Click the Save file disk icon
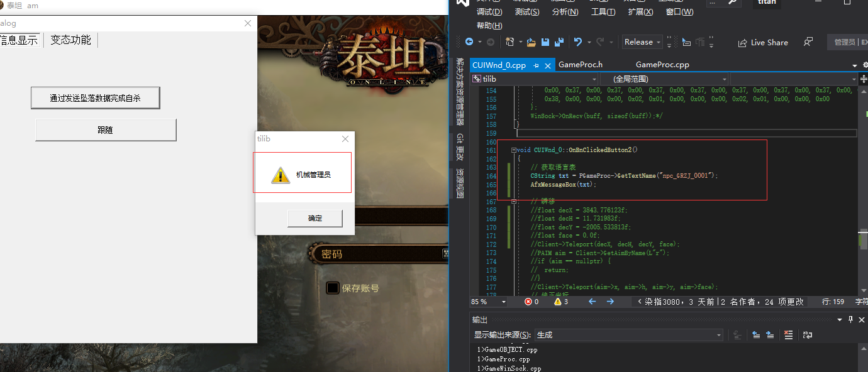Viewport: 868px width, 372px height. pyautogui.click(x=545, y=42)
